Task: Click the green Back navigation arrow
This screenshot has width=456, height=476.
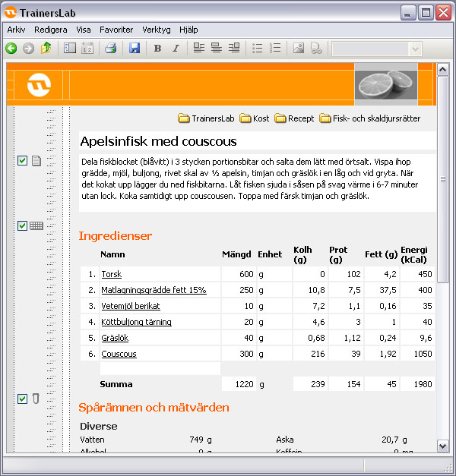Action: [x=11, y=49]
